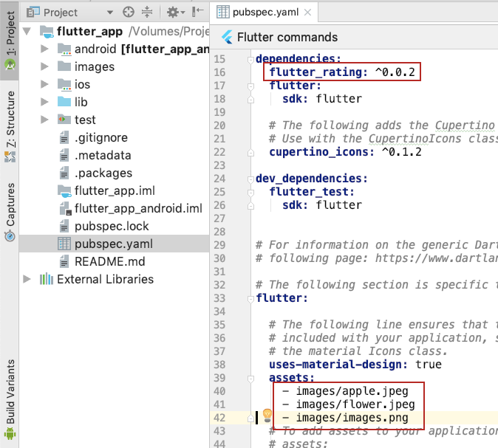Click the pubspec.lock file icon
498x448 pixels.
pyautogui.click(x=64, y=227)
